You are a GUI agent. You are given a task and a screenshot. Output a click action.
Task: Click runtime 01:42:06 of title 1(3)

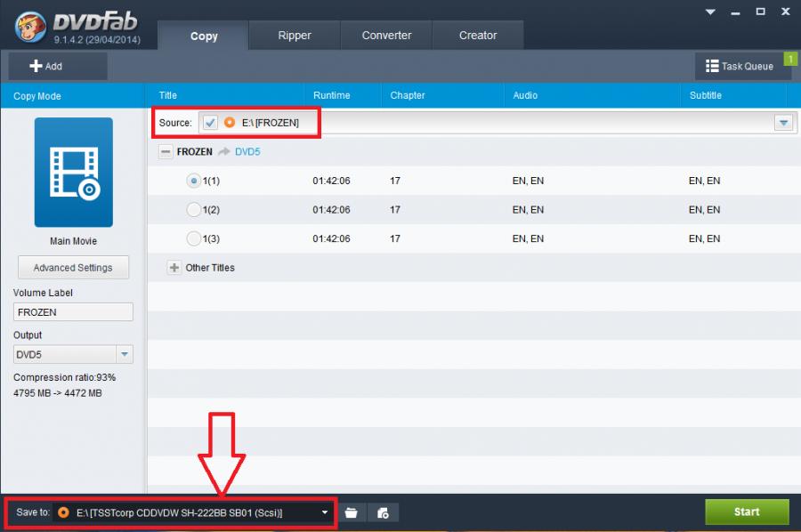click(x=332, y=238)
